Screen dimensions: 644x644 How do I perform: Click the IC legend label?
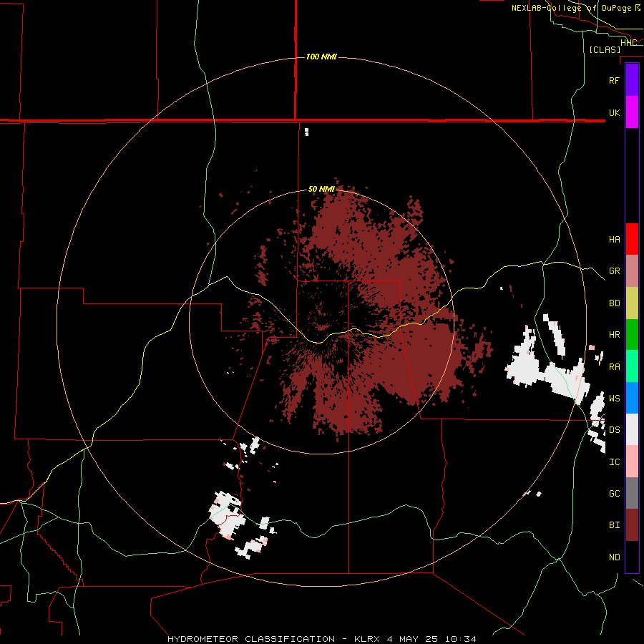[x=614, y=462]
